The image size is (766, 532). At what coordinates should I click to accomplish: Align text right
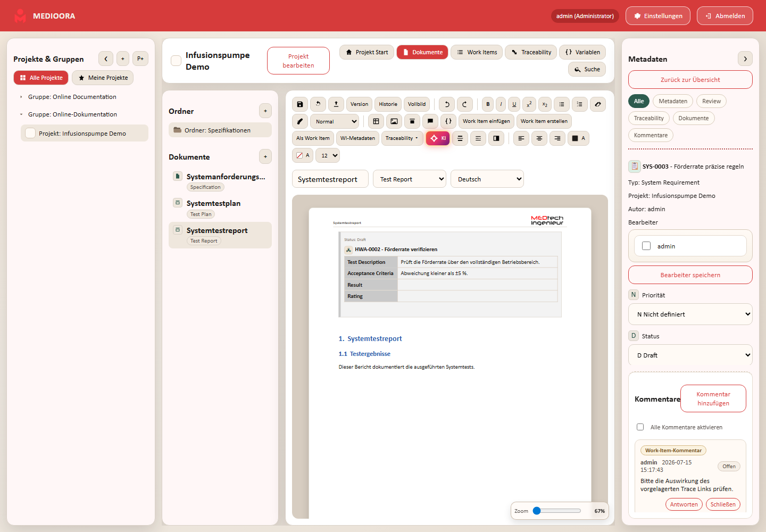pos(557,138)
